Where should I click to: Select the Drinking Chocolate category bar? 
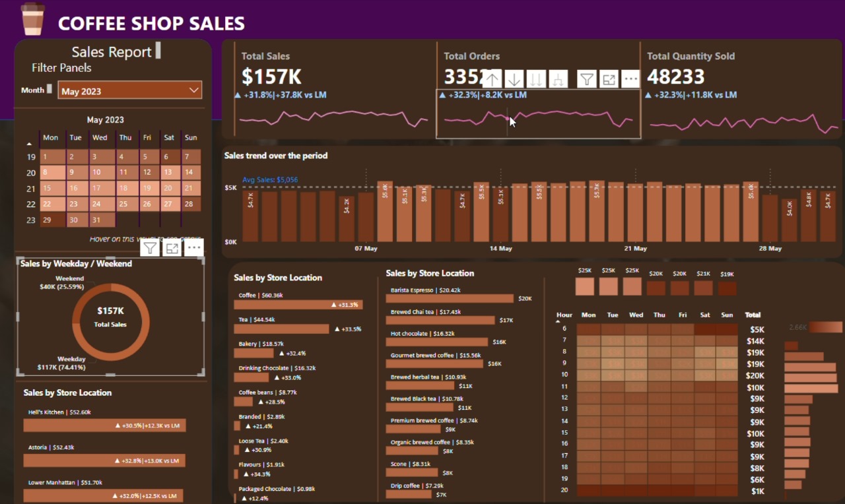click(x=252, y=377)
